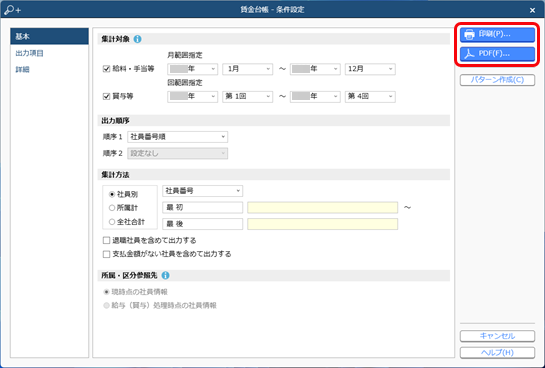Click the magnifier zoom icon in title bar
The image size is (545, 368).
tap(13, 10)
